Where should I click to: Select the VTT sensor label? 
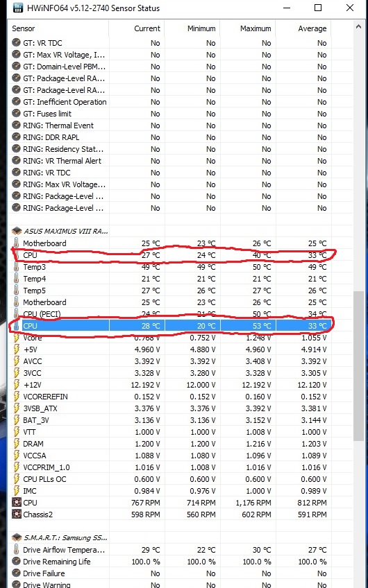pos(30,432)
